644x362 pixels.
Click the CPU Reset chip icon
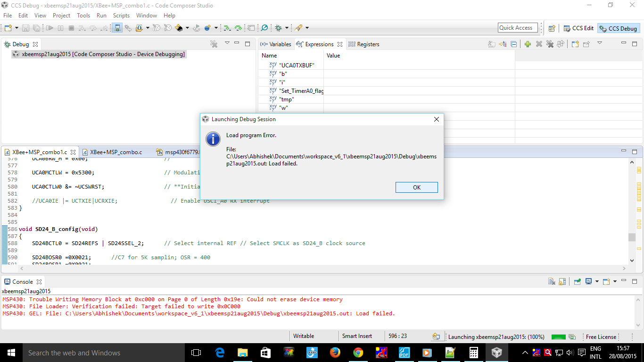[179, 28]
